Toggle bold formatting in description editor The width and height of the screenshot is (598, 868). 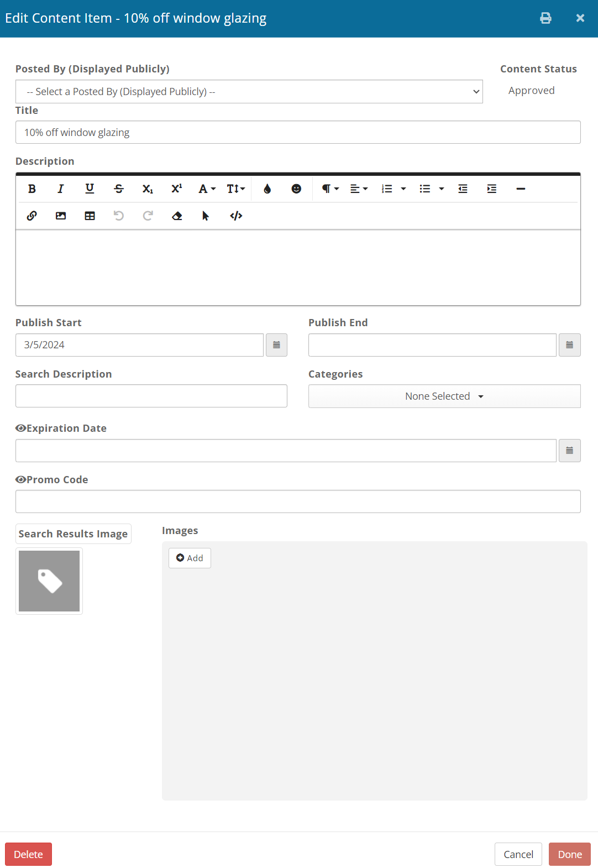click(x=32, y=189)
